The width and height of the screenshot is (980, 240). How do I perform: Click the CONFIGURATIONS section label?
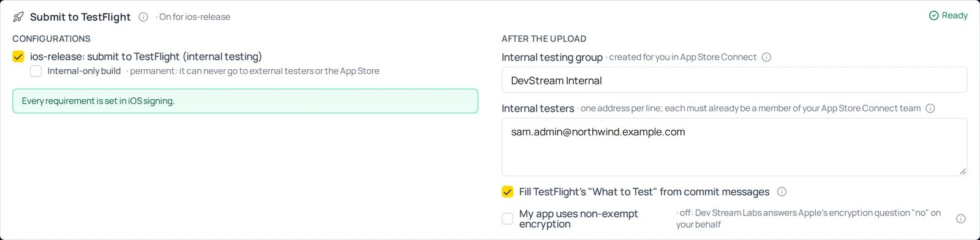coord(51,39)
